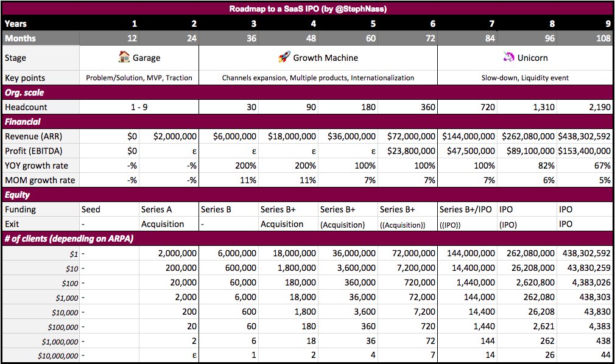Select the title cell Roadmap to a SaaS IPO
Viewport: 615px width, 364px height.
pyautogui.click(x=308, y=9)
